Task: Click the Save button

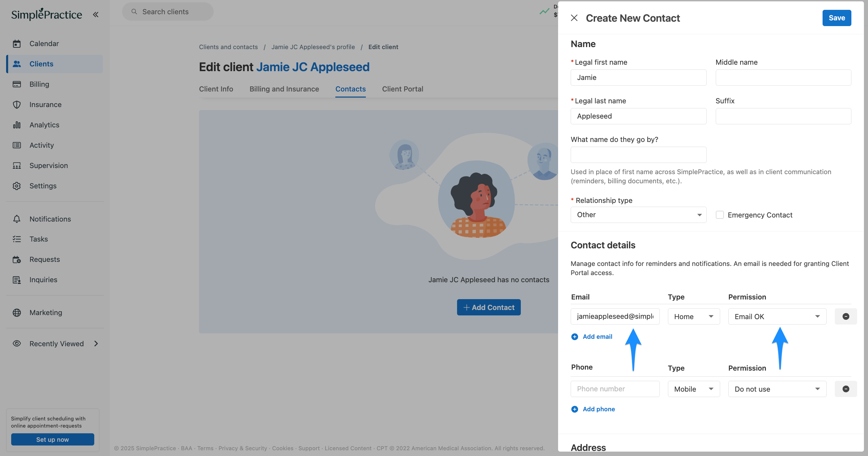Action: [x=836, y=18]
